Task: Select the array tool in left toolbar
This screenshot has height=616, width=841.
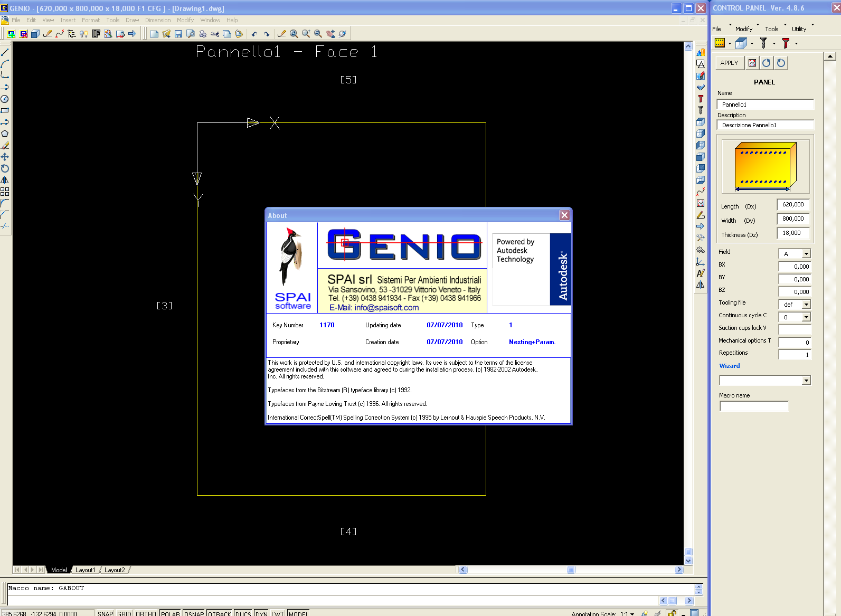Action: point(5,192)
